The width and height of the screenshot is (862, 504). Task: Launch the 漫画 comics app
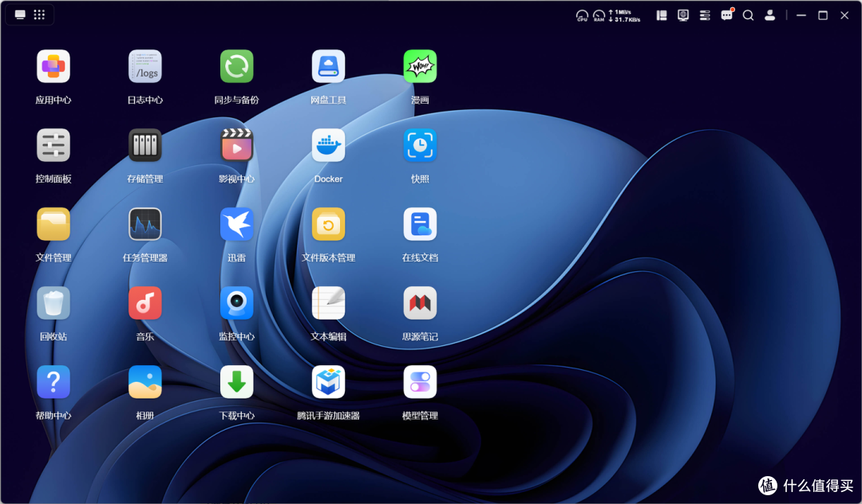[420, 66]
